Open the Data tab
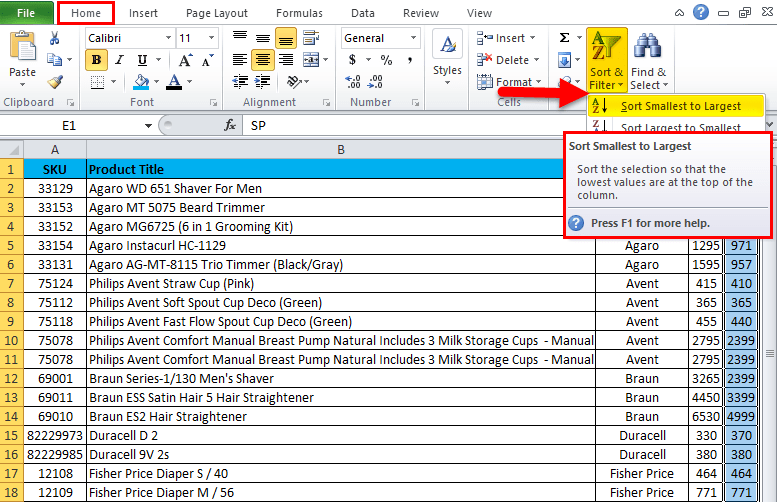Viewport: 777px width, 502px height. coord(363,13)
